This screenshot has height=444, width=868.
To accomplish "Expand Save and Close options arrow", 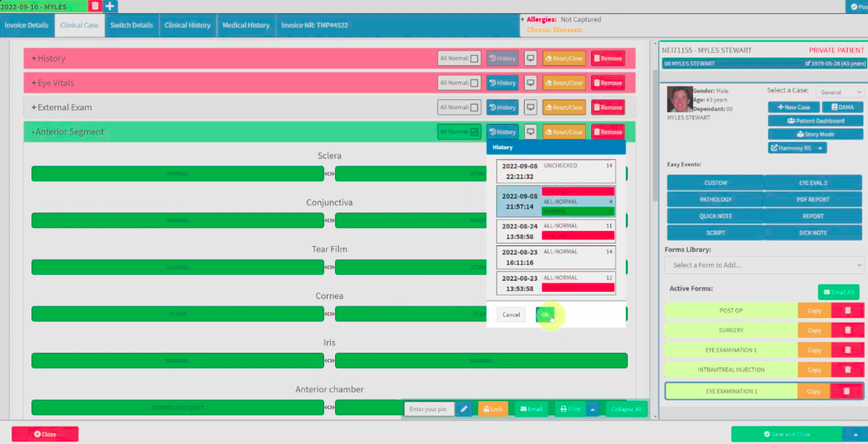I will coord(855,434).
